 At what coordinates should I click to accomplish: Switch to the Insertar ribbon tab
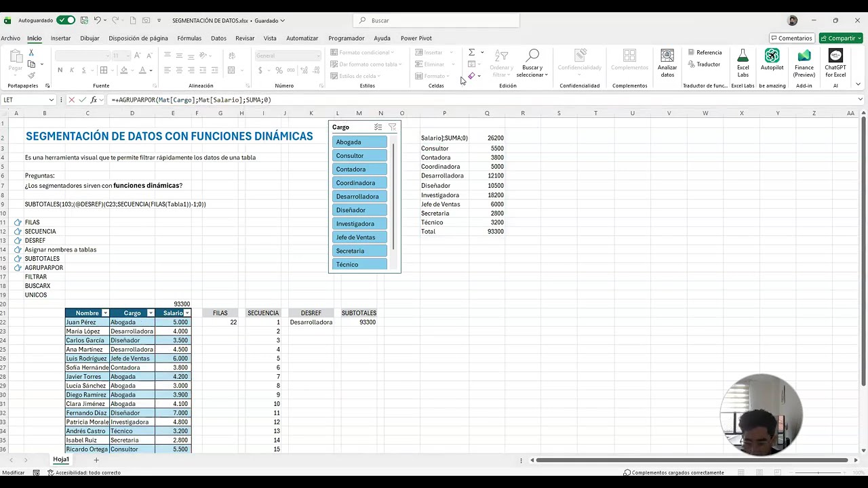60,38
